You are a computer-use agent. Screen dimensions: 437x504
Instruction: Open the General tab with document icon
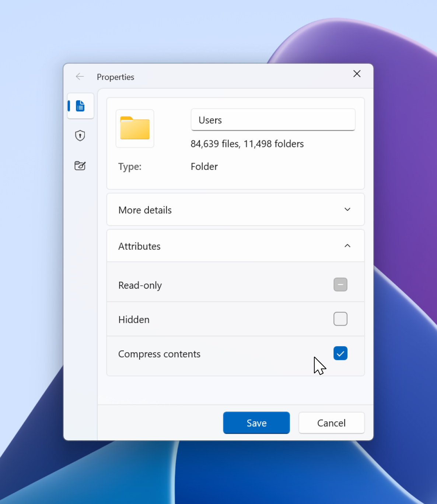(80, 106)
